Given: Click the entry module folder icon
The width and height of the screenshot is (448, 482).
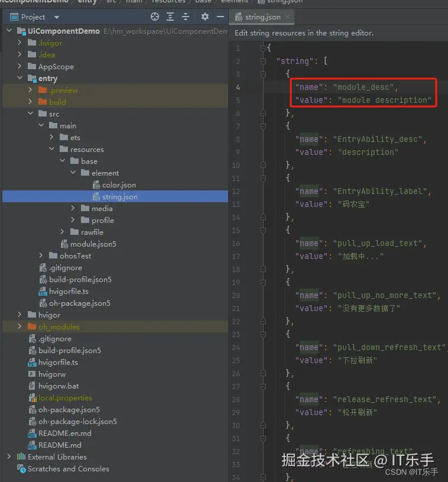Looking at the screenshot, I should click(32, 79).
